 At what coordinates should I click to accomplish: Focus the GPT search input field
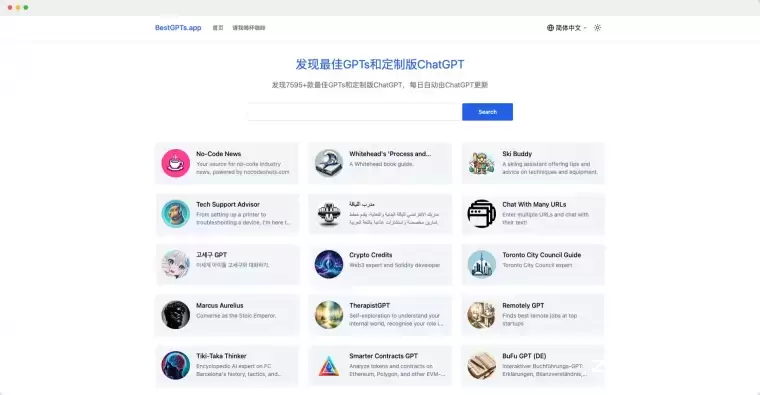[354, 112]
